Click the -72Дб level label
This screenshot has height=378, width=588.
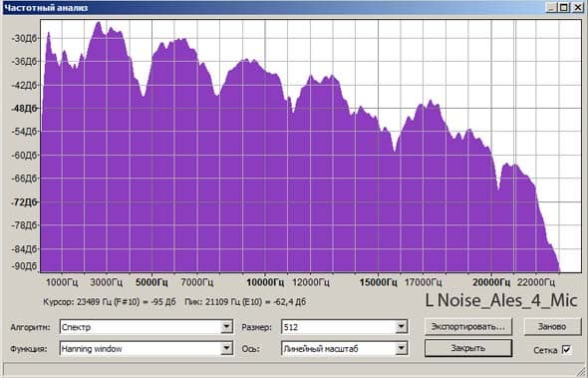click(x=24, y=202)
